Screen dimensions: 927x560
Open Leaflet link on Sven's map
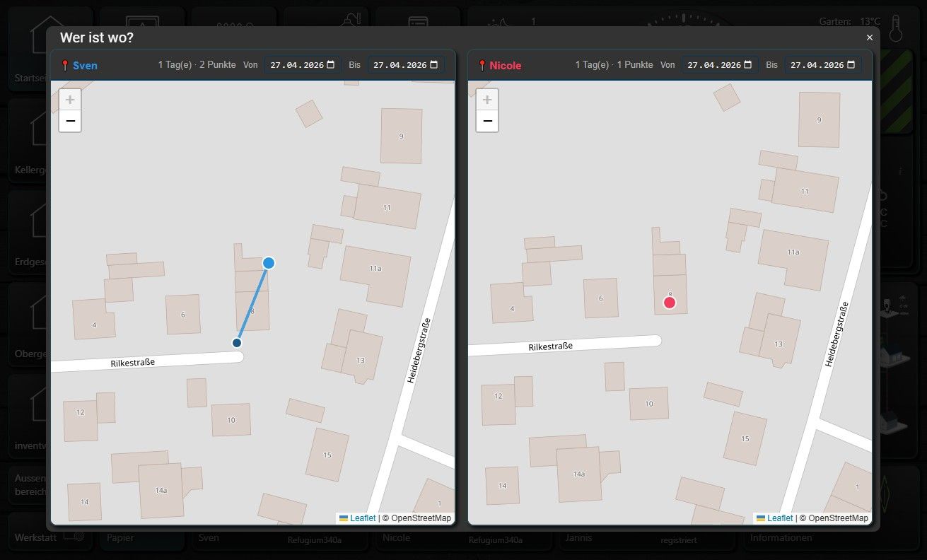click(x=363, y=518)
